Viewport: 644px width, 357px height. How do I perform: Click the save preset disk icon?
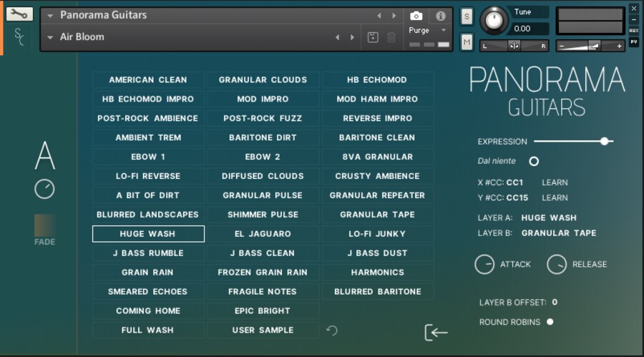[373, 37]
